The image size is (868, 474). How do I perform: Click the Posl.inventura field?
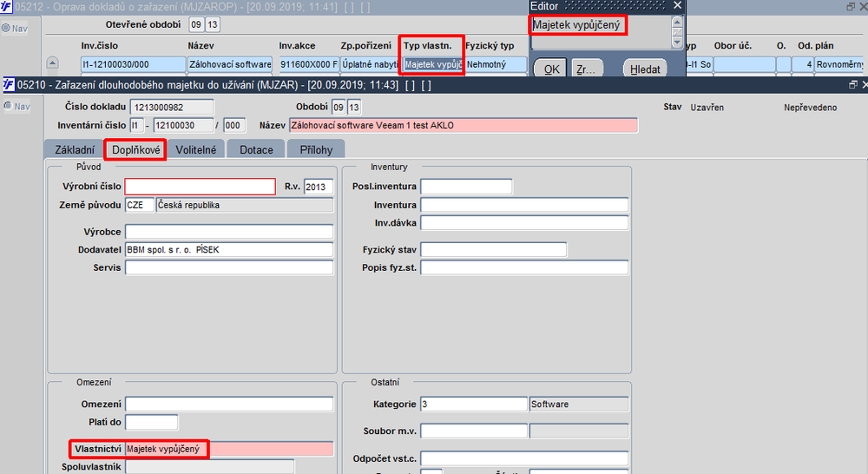tap(466, 187)
